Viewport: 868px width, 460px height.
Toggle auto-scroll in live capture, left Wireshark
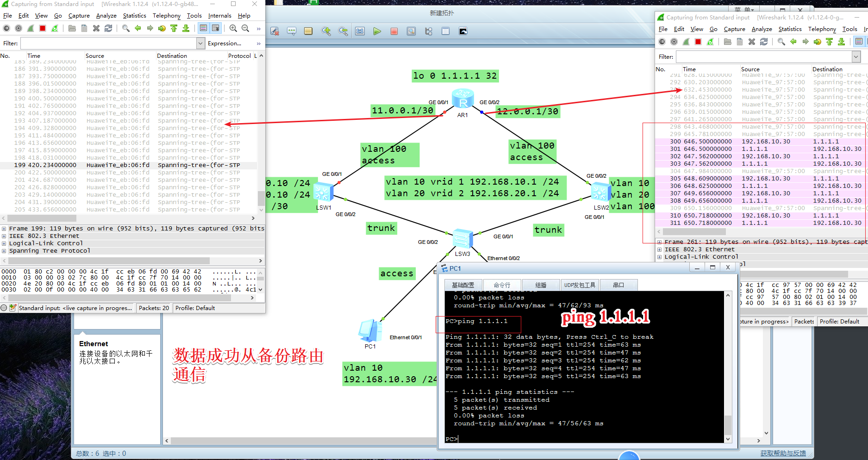[216, 28]
